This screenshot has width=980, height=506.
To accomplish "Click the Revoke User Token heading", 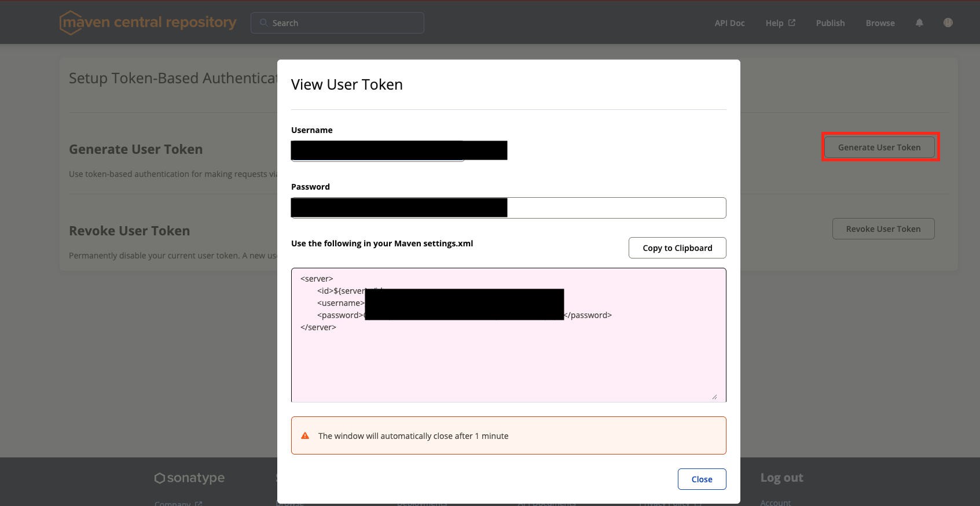I will 129,231.
